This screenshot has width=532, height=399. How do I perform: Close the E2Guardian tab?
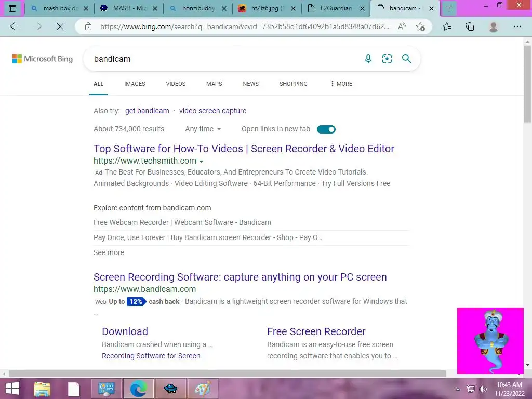(x=362, y=8)
